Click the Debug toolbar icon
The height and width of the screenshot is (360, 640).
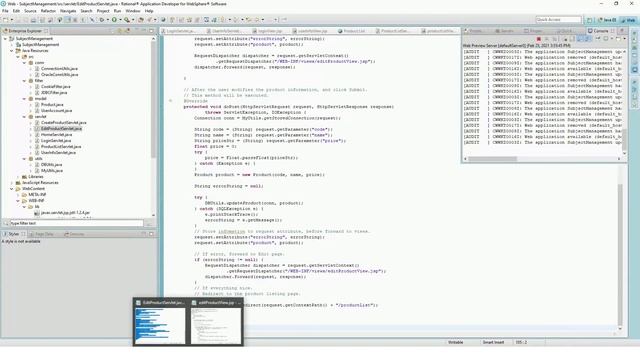coord(102,20)
